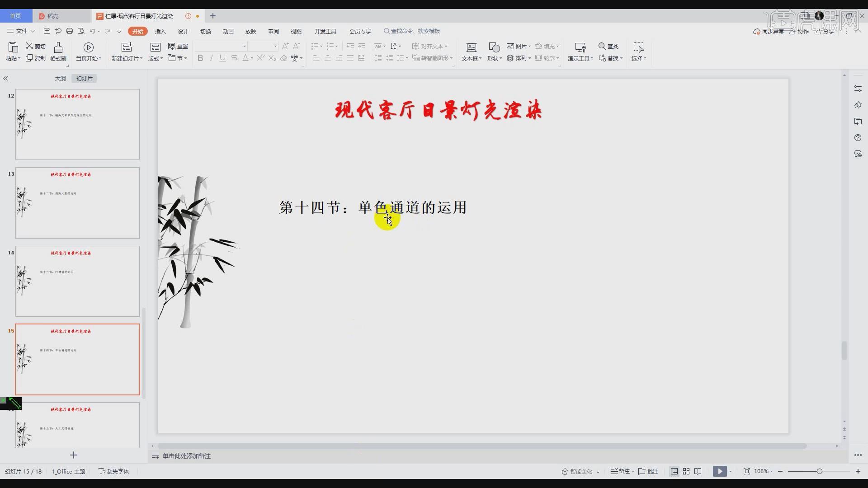Click 单击此处添加备注 notes area

tap(187, 456)
